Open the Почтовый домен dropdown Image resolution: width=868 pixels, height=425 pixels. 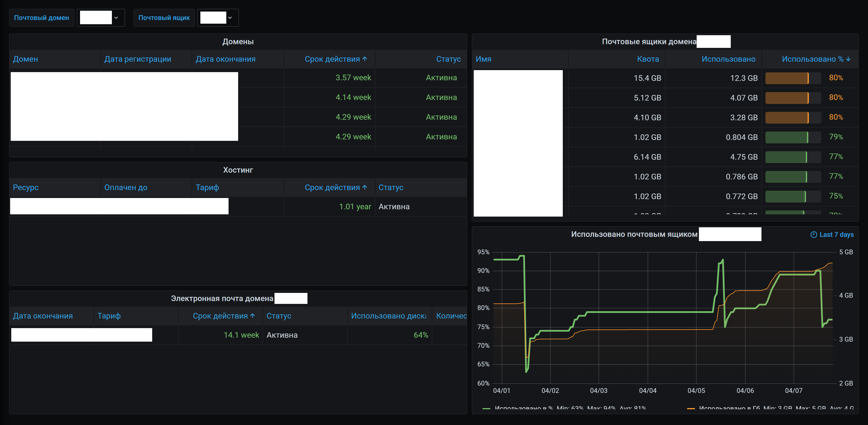pyautogui.click(x=116, y=17)
